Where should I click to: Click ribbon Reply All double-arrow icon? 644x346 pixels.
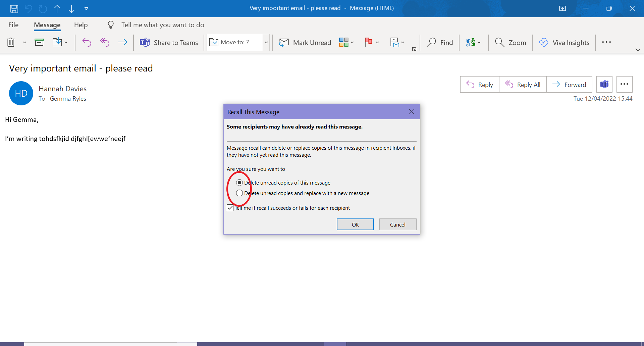105,42
